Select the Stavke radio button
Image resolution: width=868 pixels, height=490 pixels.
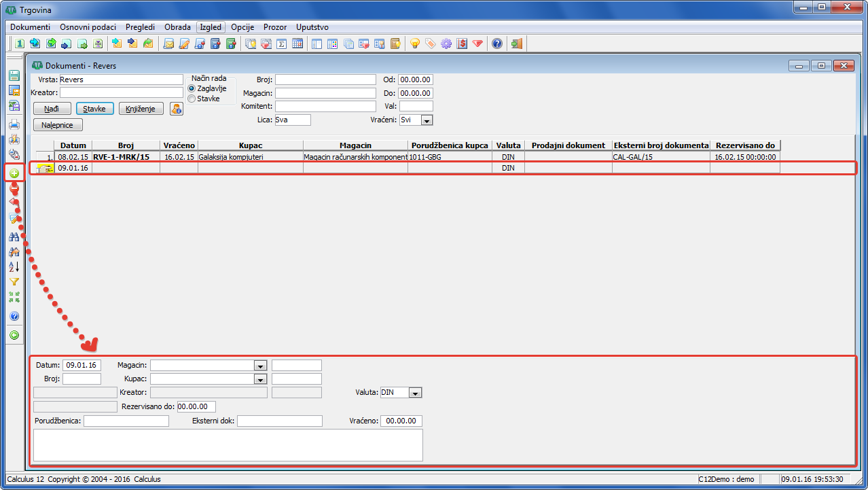(x=192, y=99)
